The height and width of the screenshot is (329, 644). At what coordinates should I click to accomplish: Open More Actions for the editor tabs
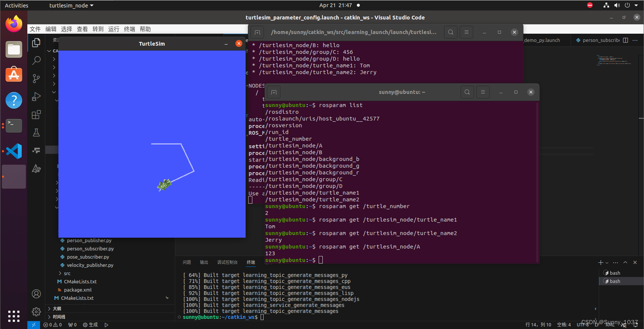click(x=635, y=40)
